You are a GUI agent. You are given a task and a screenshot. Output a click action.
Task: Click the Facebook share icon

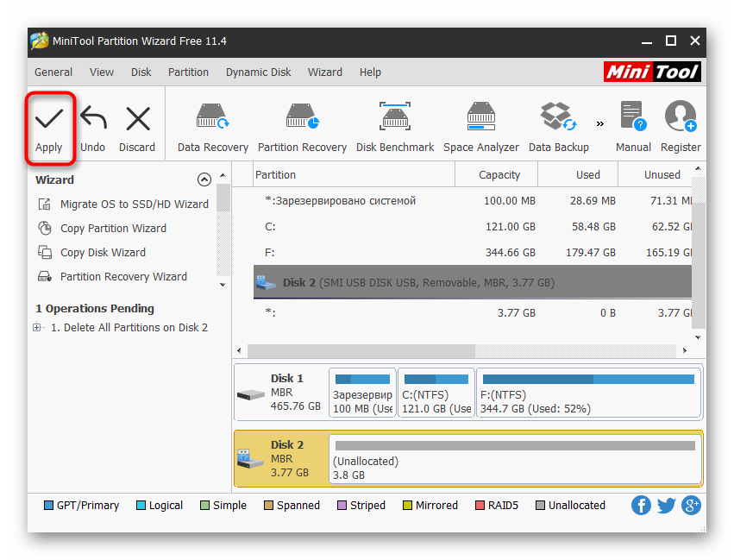(x=641, y=505)
